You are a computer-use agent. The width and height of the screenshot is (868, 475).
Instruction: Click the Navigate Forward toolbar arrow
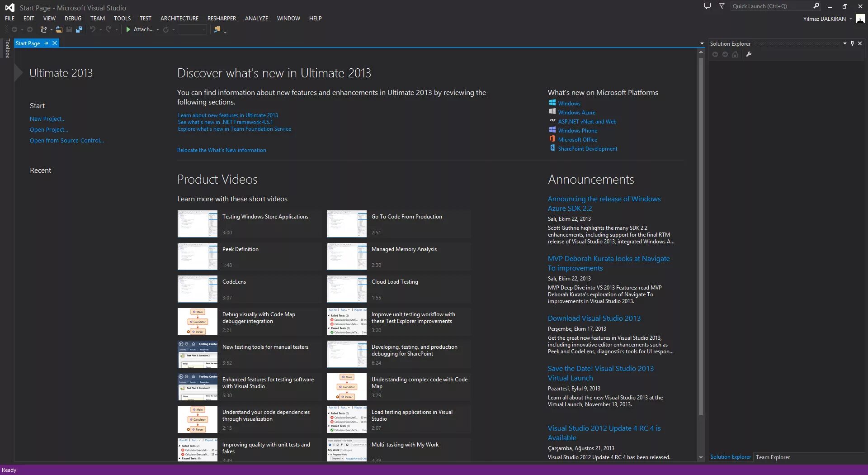click(x=30, y=29)
